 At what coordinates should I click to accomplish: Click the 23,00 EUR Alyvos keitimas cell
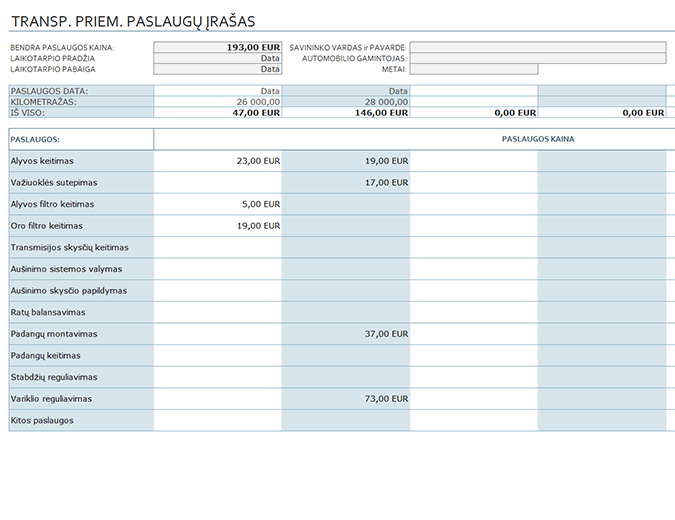point(217,161)
